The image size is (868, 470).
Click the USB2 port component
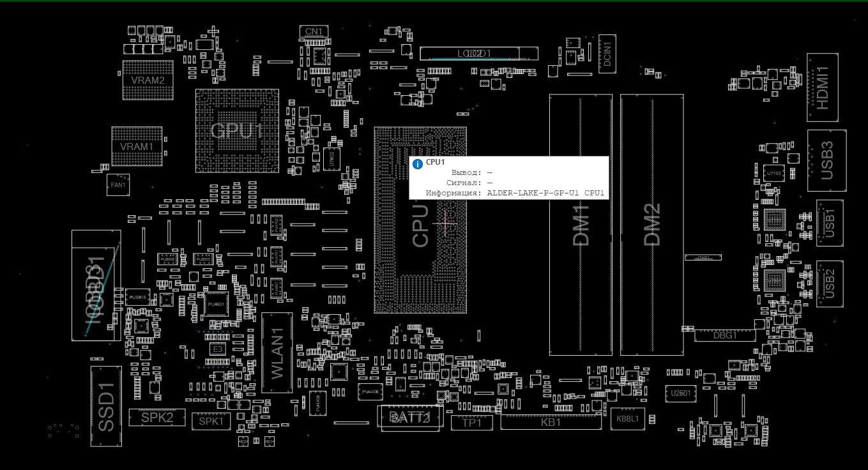pyautogui.click(x=830, y=284)
